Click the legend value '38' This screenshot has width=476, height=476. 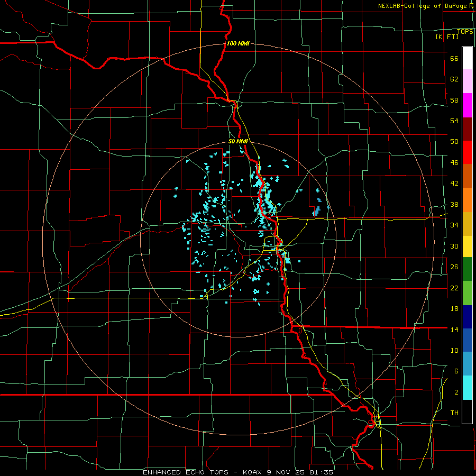coord(454,204)
